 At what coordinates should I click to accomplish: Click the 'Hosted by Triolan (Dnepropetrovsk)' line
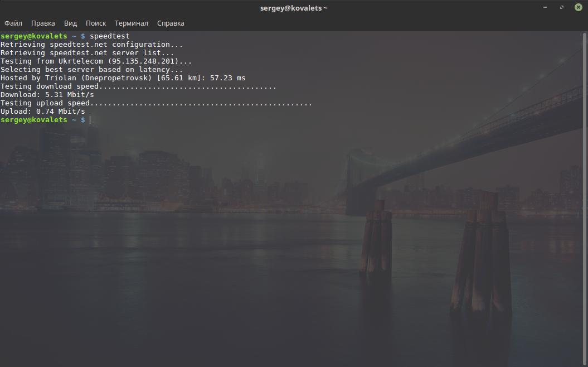pos(123,78)
